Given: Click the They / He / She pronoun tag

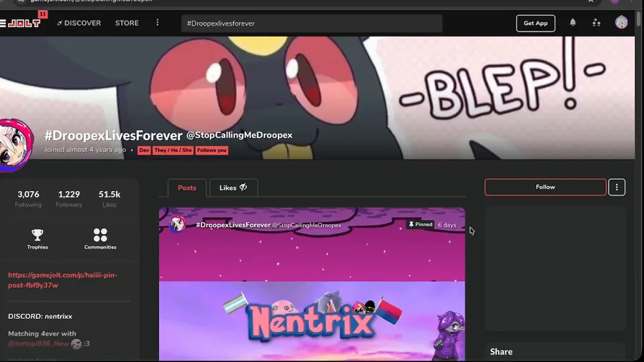Looking at the screenshot, I should [173, 150].
